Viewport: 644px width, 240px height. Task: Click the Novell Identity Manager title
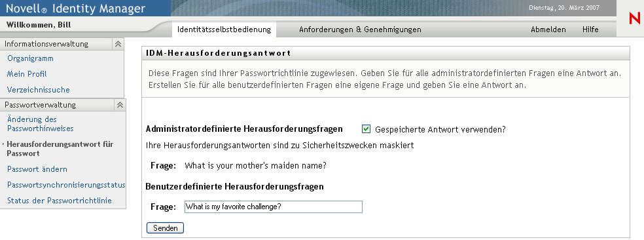[75, 9]
